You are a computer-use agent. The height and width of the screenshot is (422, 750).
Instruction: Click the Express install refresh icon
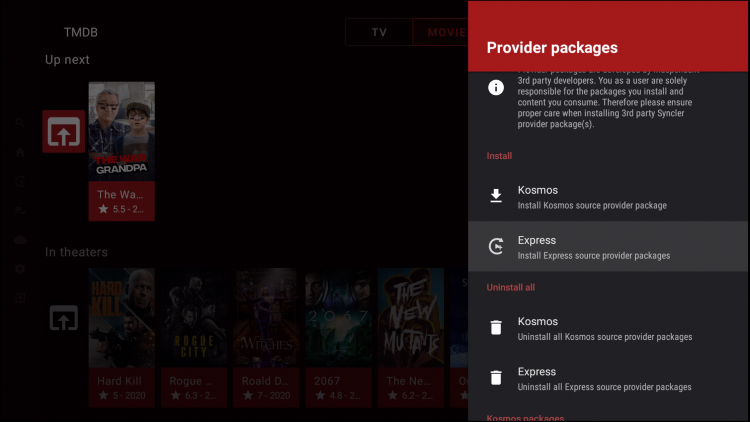[496, 247]
